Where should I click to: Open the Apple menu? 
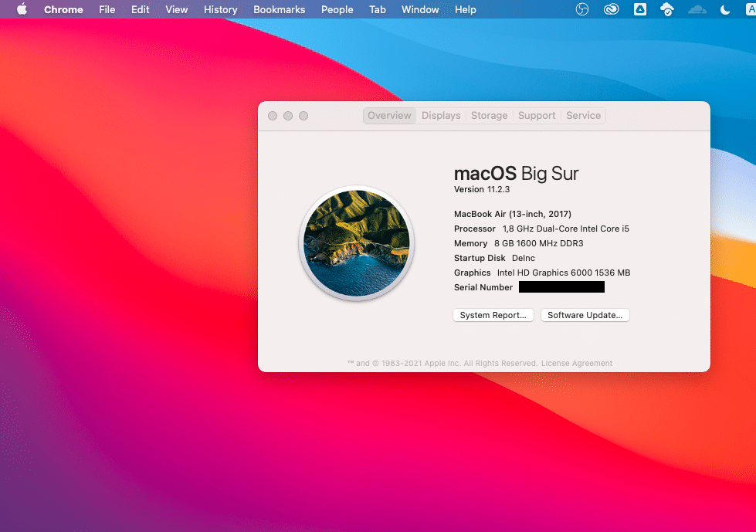[22, 9]
